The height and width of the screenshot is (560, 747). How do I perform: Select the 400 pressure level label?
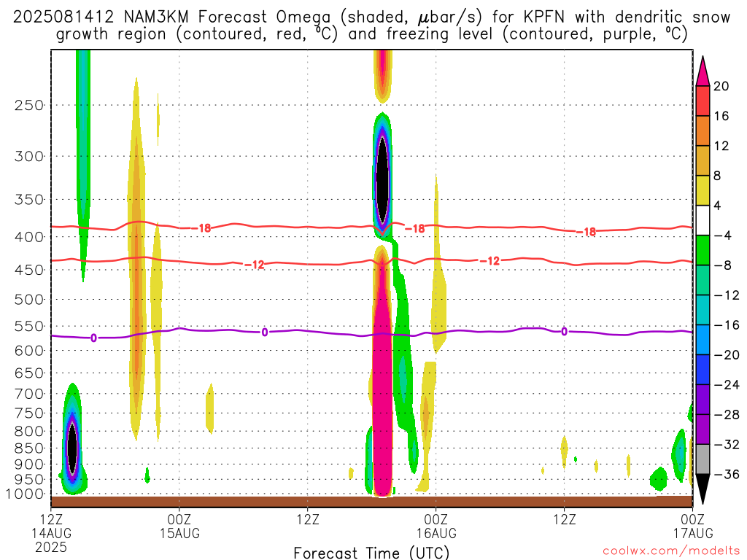[29, 237]
